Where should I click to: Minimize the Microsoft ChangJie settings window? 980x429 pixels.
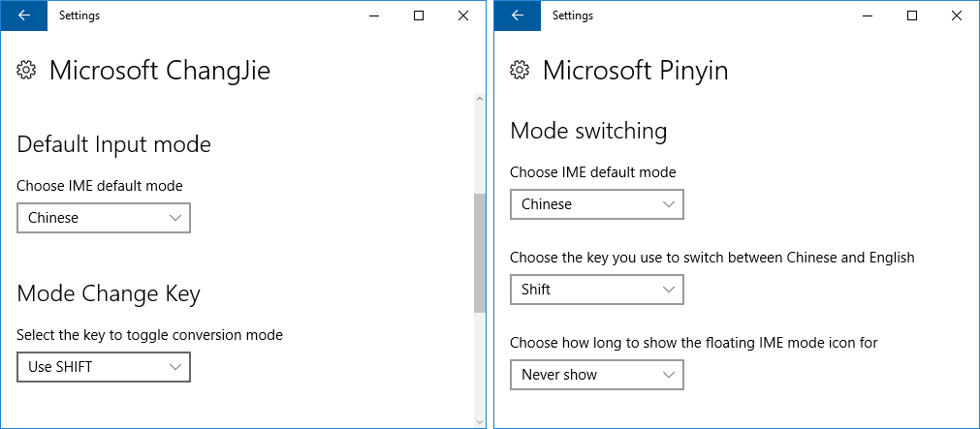point(374,15)
